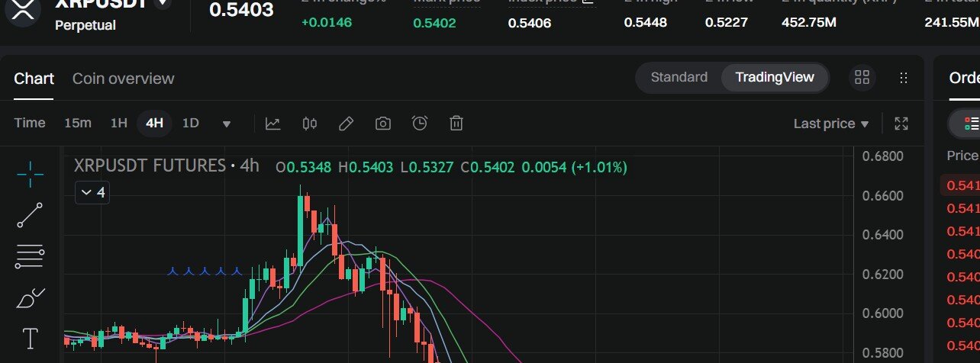Image resolution: width=980 pixels, height=363 pixels.
Task: Select the Fibonacci retracement lines tool
Action: (x=30, y=257)
